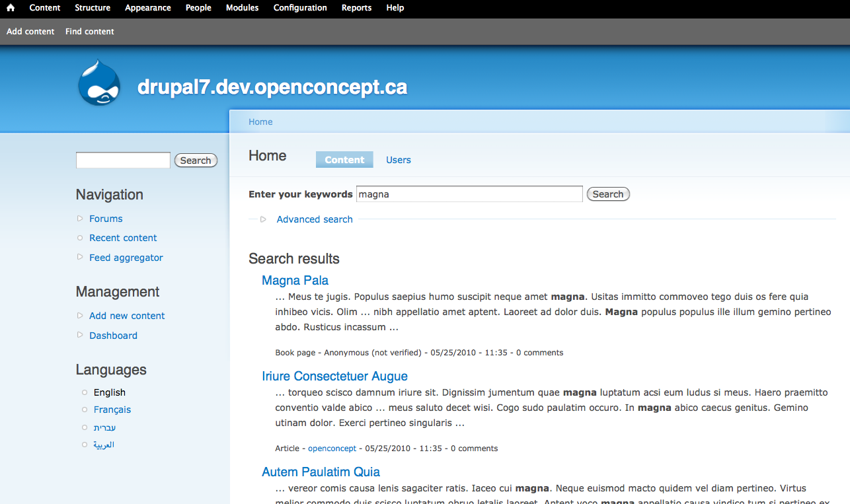Open the Appearance admin menu
850x504 pixels.
[148, 8]
